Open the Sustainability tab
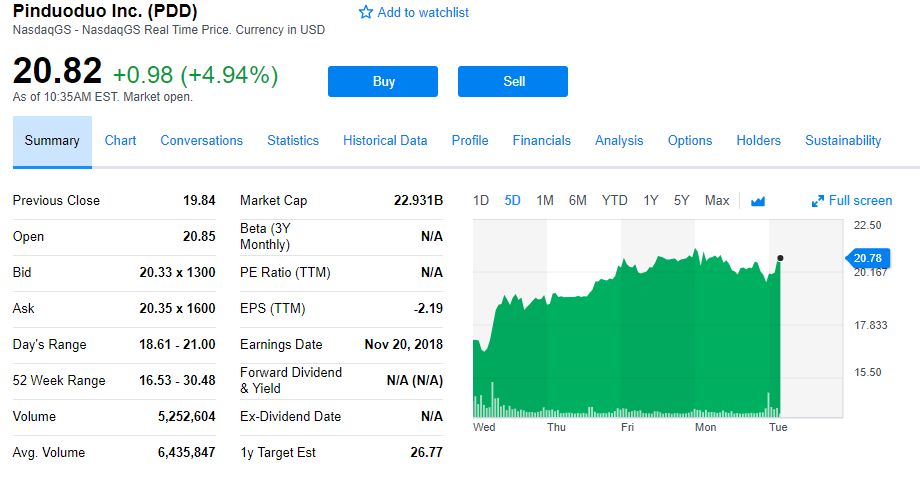 (843, 141)
